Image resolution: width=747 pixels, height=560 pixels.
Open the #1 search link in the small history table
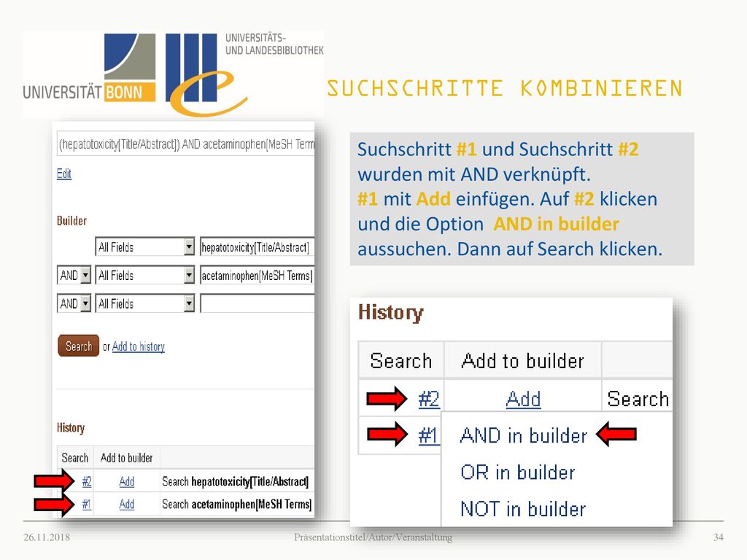pyautogui.click(x=86, y=504)
